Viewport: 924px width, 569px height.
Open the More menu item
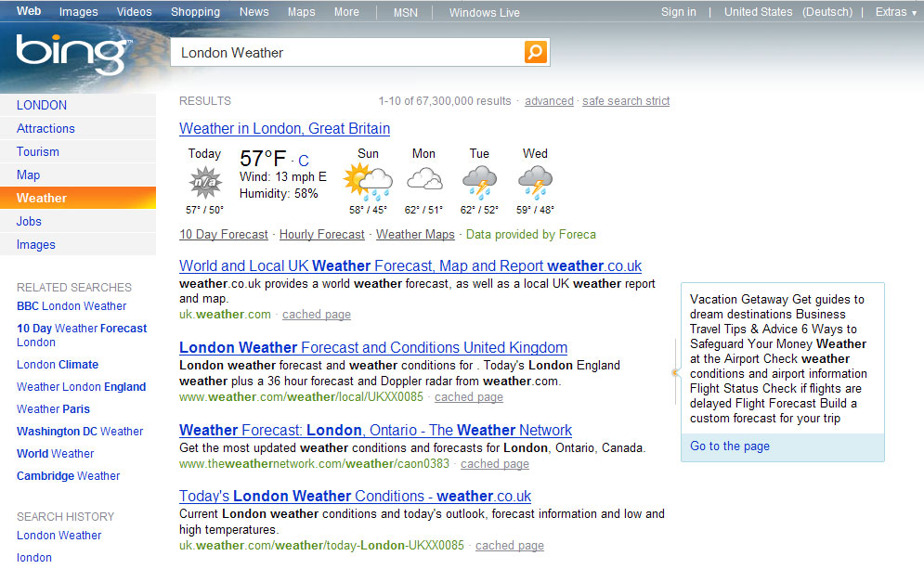tap(346, 12)
